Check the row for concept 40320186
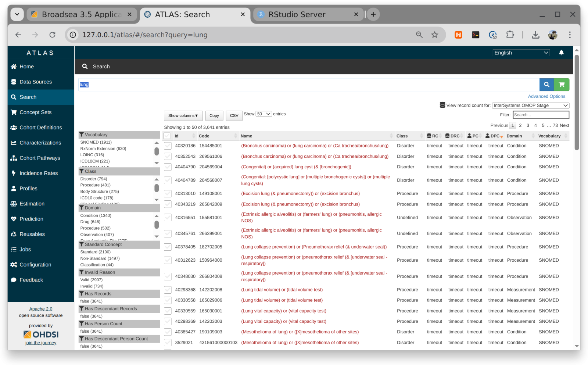Image resolution: width=588 pixels, height=365 pixels. (168, 146)
